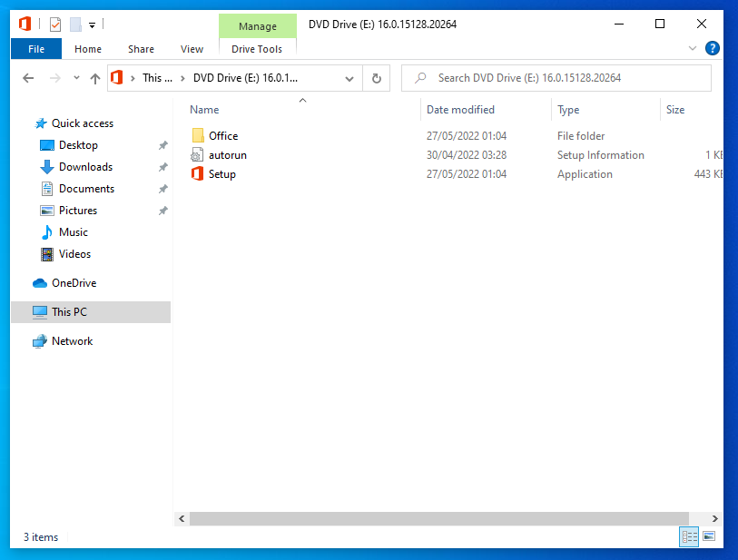
Task: Click the DVD Drive (E:) breadcrumb segment
Action: click(x=245, y=78)
